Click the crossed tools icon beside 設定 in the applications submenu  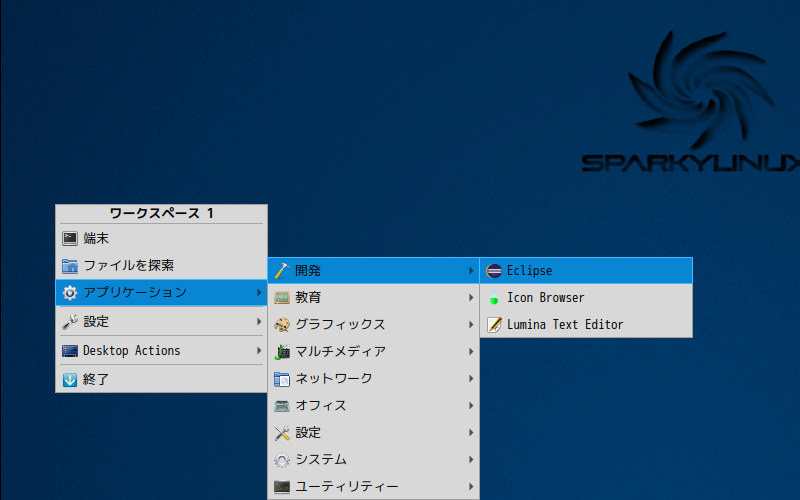[282, 433]
